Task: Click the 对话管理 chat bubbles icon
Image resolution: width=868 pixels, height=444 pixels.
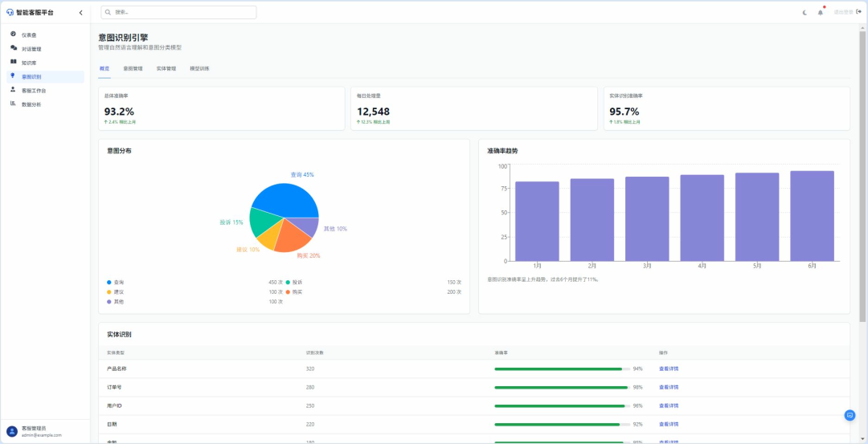Action: click(x=13, y=48)
